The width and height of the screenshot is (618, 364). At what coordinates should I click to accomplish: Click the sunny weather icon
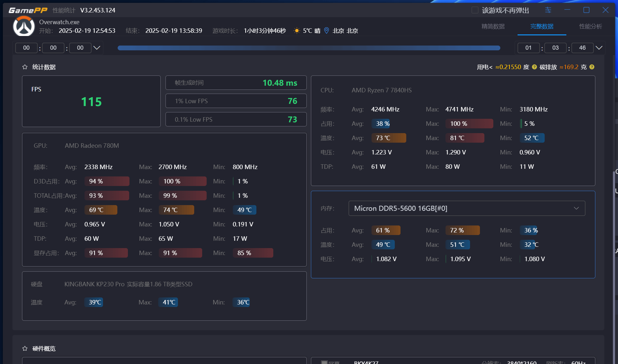pyautogui.click(x=297, y=31)
